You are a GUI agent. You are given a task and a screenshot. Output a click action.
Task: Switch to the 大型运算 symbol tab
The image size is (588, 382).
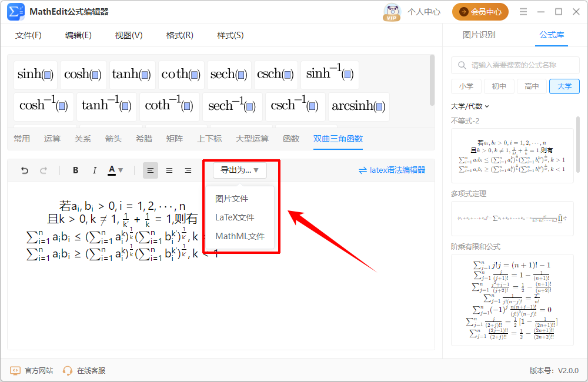coord(252,139)
